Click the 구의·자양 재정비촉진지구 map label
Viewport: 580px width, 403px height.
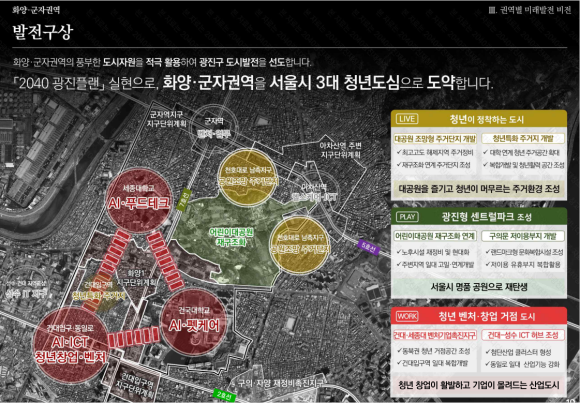[x=281, y=383]
